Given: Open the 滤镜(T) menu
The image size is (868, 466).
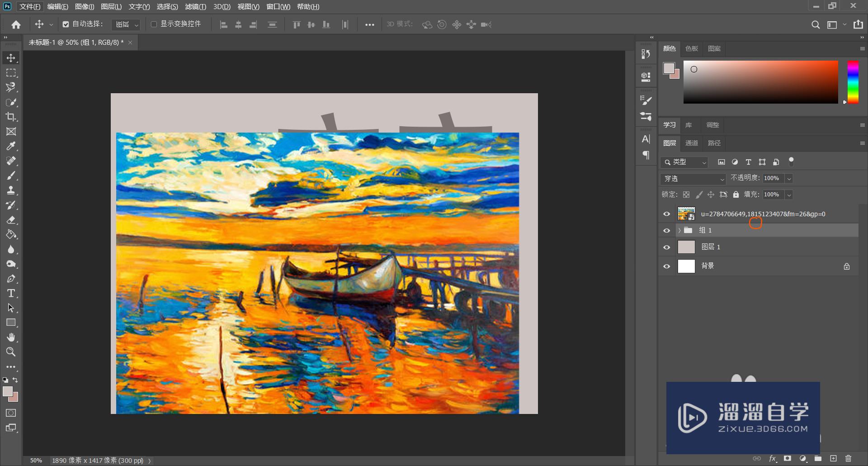Looking at the screenshot, I should pyautogui.click(x=195, y=7).
